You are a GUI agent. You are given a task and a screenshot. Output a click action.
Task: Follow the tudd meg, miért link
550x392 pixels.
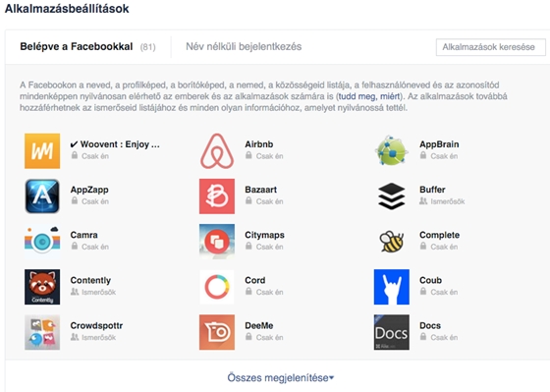pyautogui.click(x=369, y=96)
